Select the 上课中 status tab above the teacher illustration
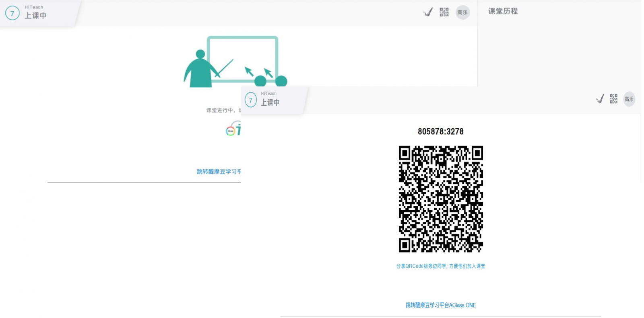 point(35,15)
